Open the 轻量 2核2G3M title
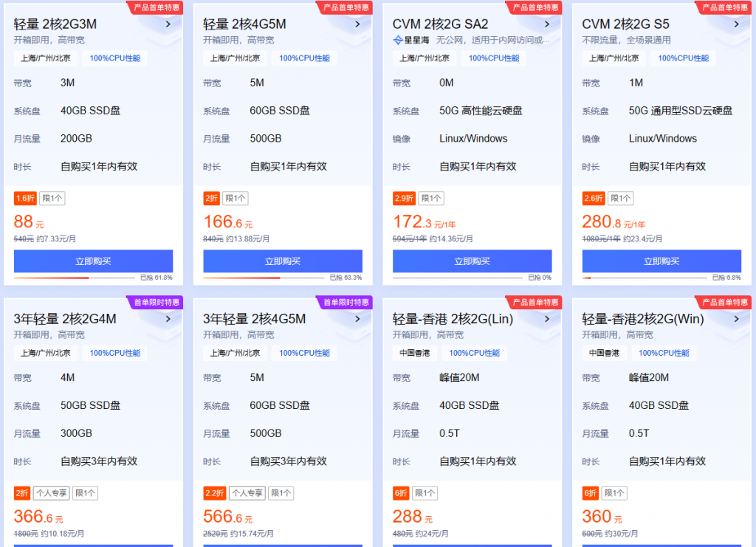 coord(55,24)
